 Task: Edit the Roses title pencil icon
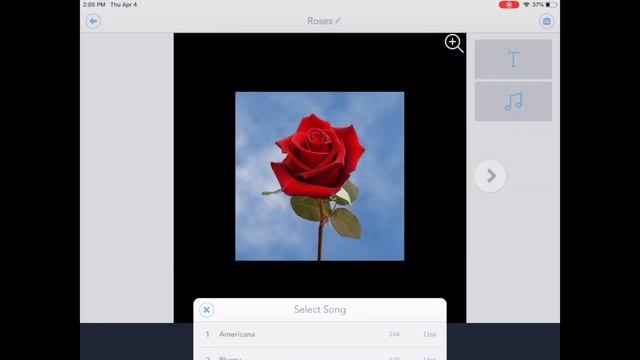point(338,20)
